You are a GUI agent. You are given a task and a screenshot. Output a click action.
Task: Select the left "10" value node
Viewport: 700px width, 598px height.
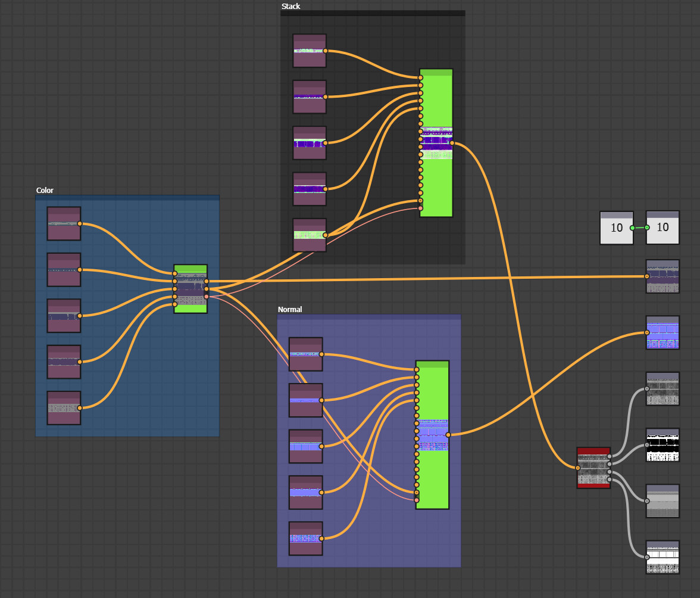click(617, 228)
